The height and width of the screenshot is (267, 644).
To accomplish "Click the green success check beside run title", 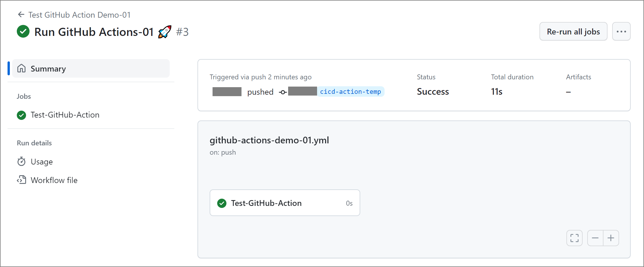I will point(23,31).
